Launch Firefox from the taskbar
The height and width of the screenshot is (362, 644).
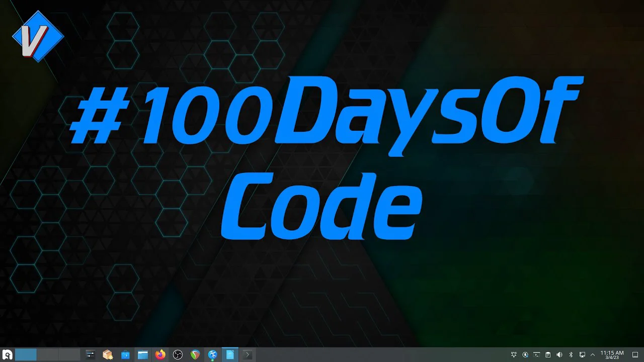click(160, 355)
